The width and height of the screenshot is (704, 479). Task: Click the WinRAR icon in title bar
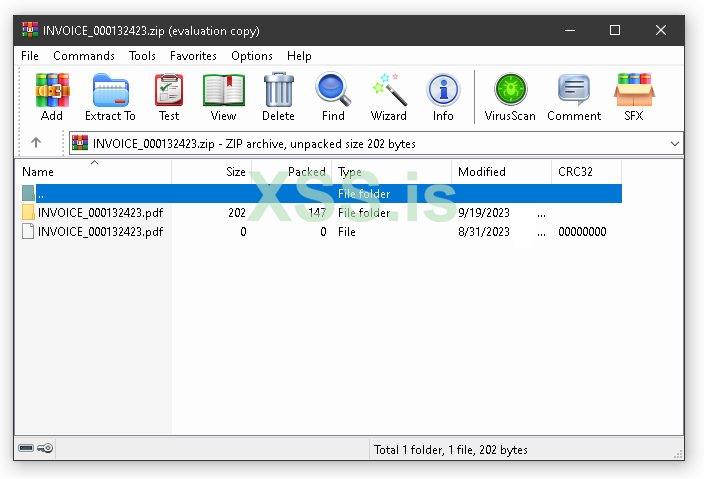pos(30,30)
